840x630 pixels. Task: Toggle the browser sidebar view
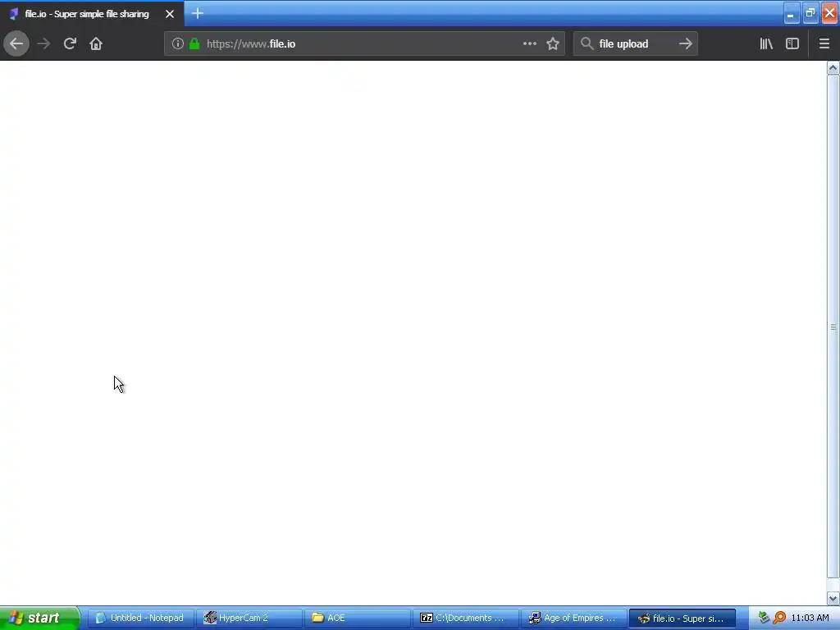[x=792, y=43]
